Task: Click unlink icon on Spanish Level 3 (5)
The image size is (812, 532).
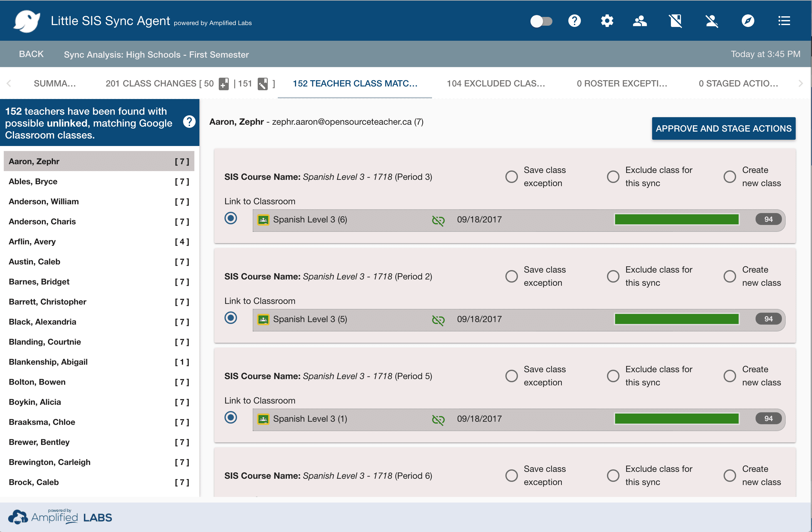Action: 438,320
